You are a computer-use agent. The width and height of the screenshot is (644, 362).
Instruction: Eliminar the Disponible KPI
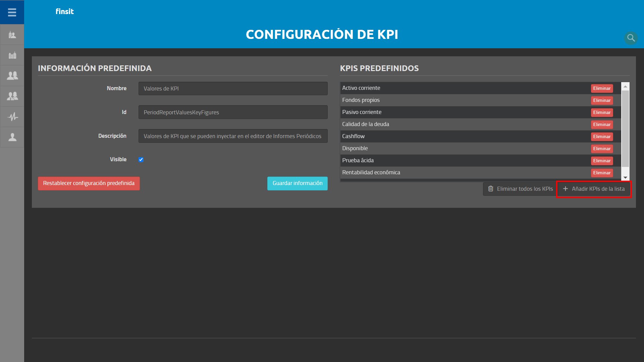click(602, 148)
